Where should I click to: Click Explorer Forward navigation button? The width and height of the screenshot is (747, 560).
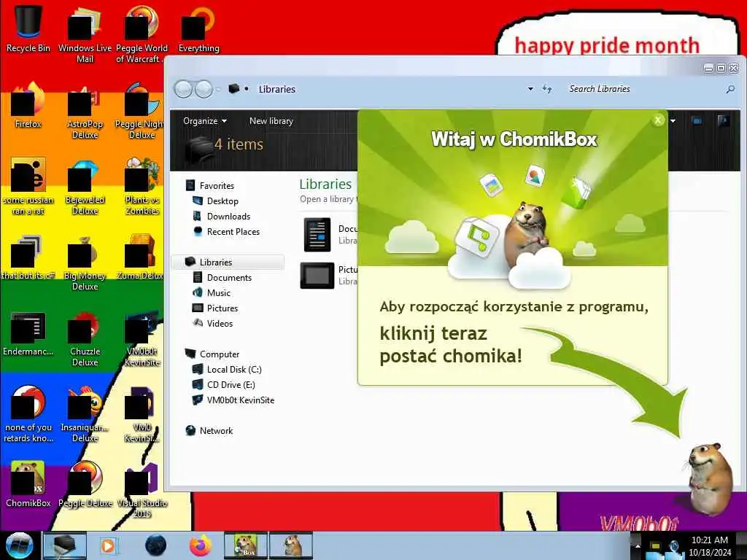(x=204, y=89)
